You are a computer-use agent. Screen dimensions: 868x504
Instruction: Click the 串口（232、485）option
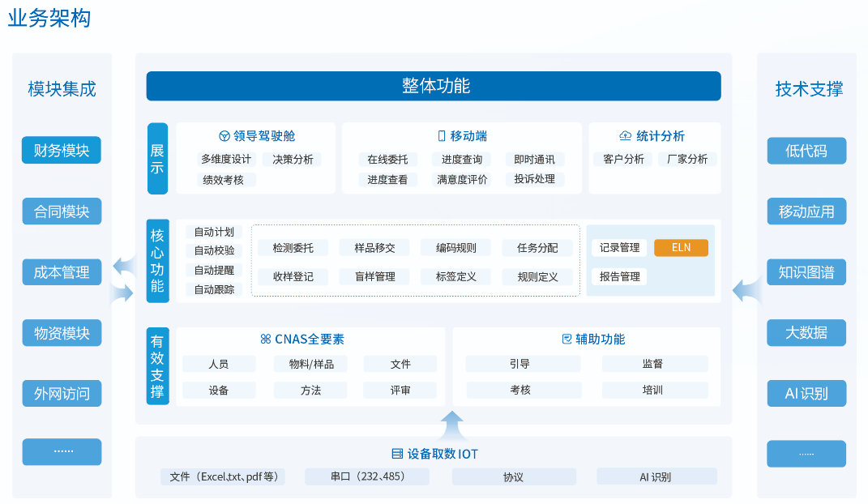pos(367,476)
